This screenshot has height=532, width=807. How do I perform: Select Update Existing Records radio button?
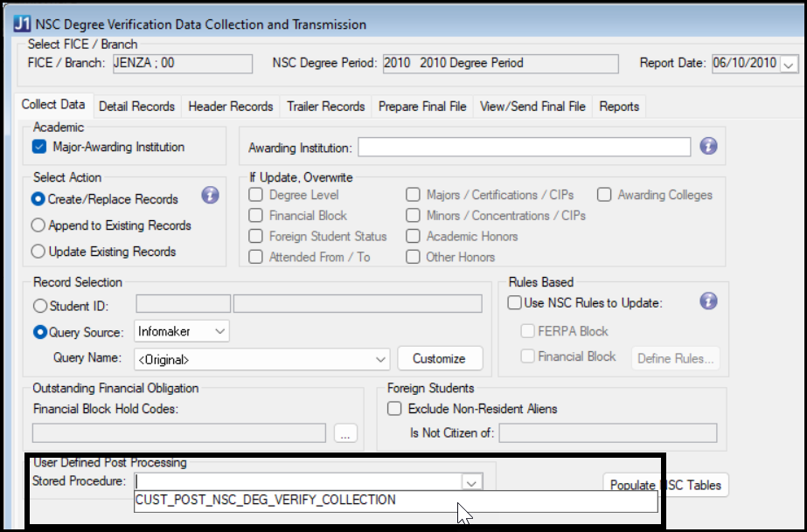pyautogui.click(x=38, y=252)
